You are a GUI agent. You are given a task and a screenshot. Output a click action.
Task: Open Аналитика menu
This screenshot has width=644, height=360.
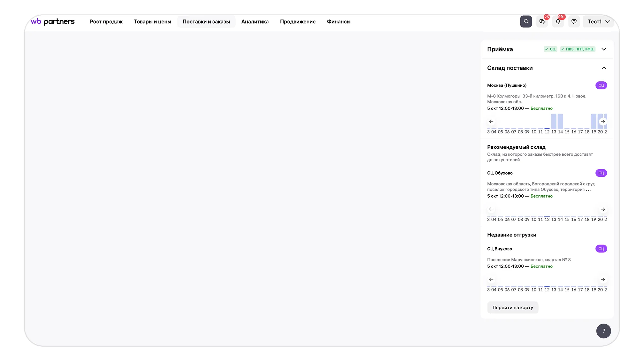[255, 22]
